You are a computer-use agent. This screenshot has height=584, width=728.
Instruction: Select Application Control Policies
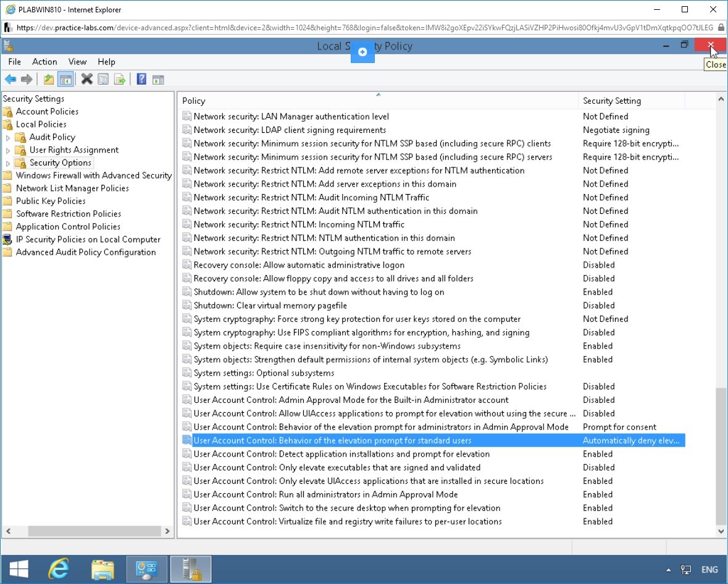[68, 227]
